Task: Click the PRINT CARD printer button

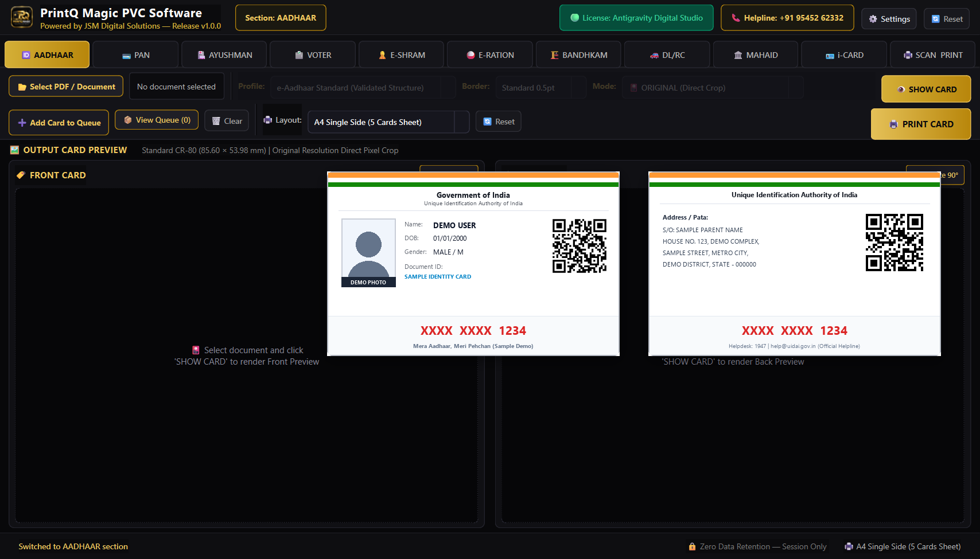Action: (921, 124)
